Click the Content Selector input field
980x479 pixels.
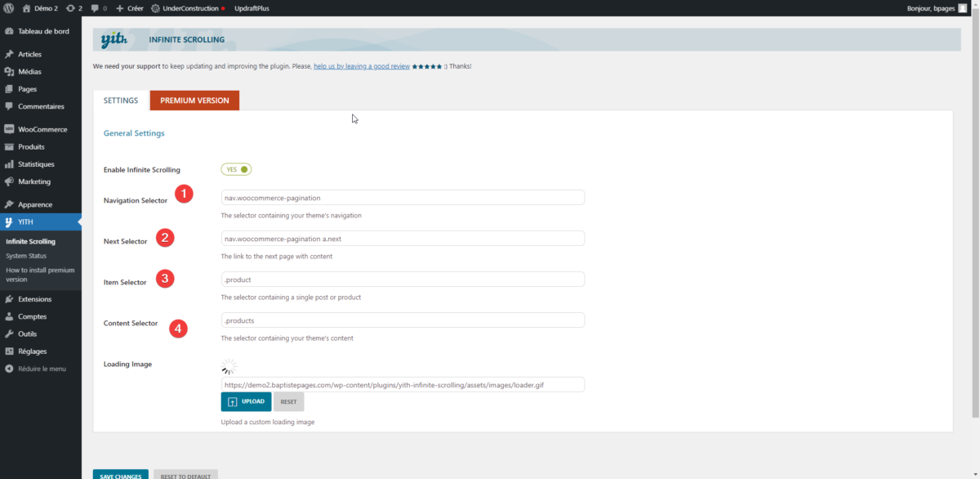[403, 320]
